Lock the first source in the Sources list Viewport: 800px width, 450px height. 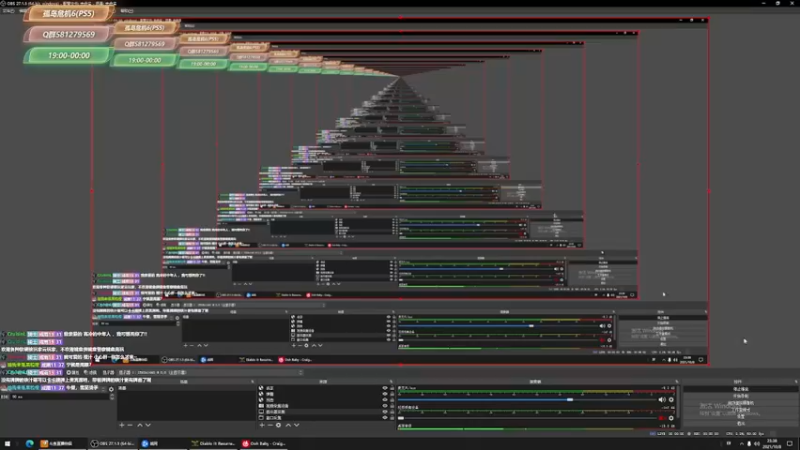(392, 388)
